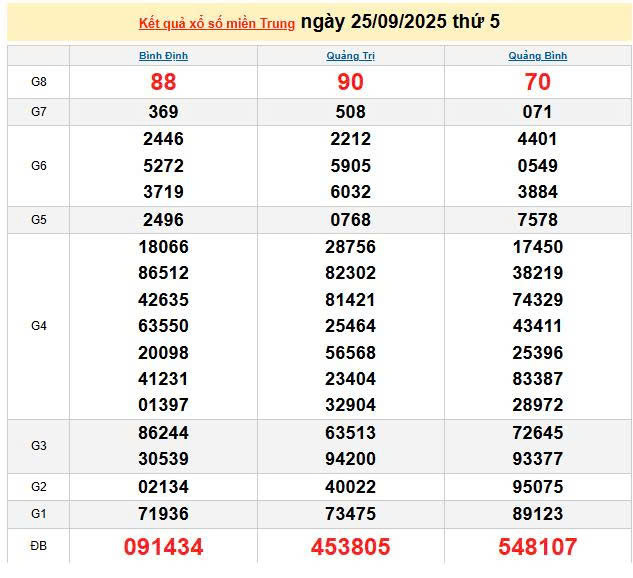Select G6 number 3884
Viewport: 633px width, 578px height.
coord(538,192)
